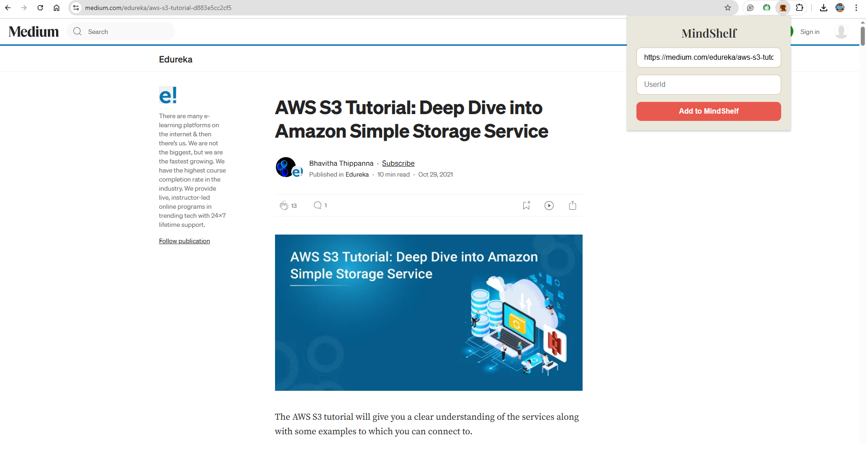Subscribe to the author
The width and height of the screenshot is (868, 451).
398,163
